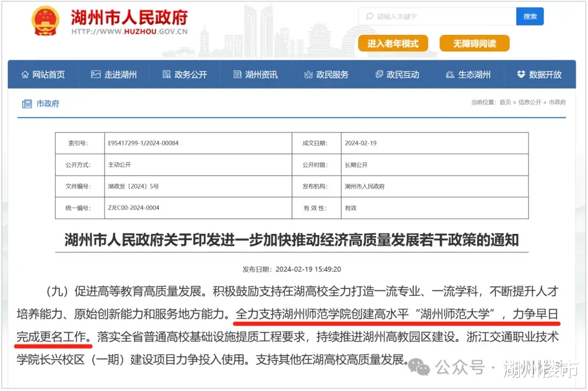
Task: Click the blue 搜索 button
Action: (x=530, y=16)
